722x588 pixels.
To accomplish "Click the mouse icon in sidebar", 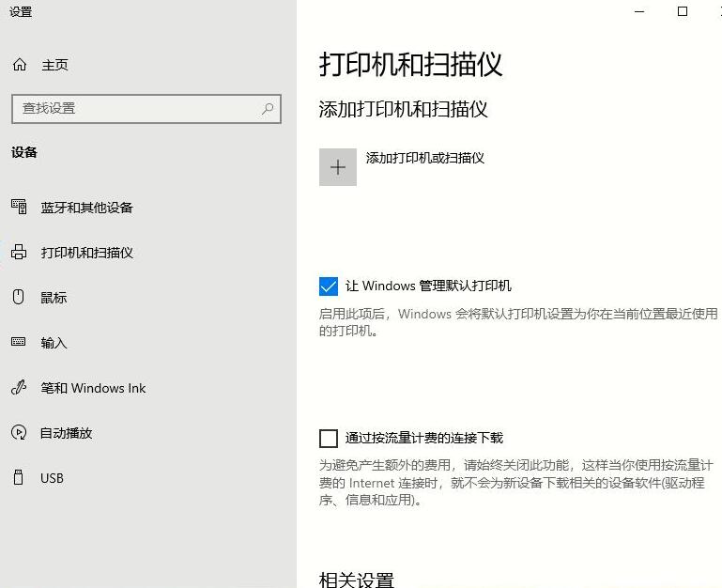I will point(18,297).
